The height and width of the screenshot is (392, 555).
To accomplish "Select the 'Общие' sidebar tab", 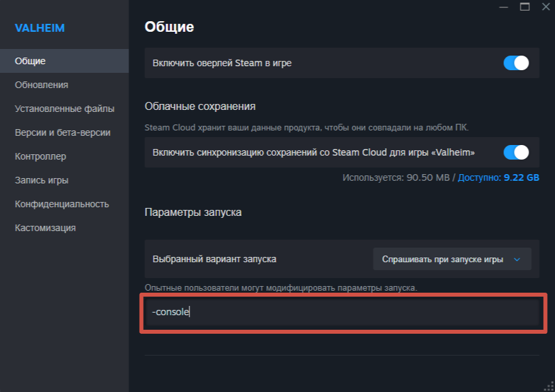I will [x=64, y=61].
